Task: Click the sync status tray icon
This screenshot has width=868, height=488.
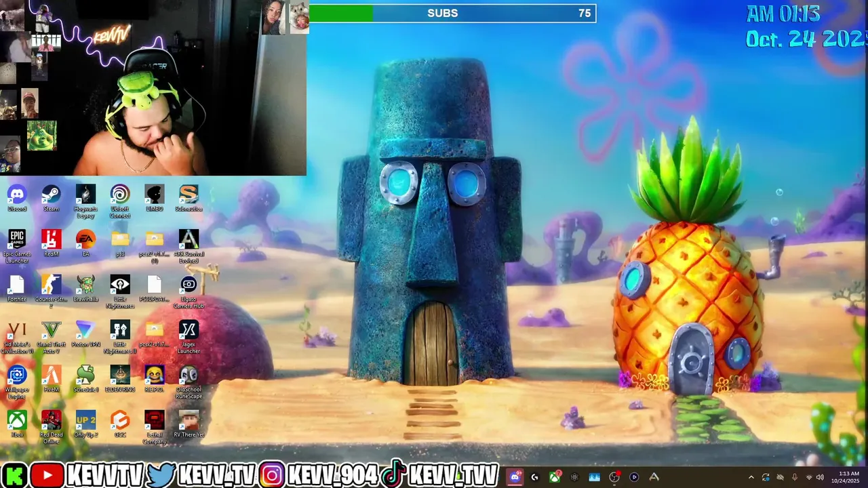Action: [766, 478]
